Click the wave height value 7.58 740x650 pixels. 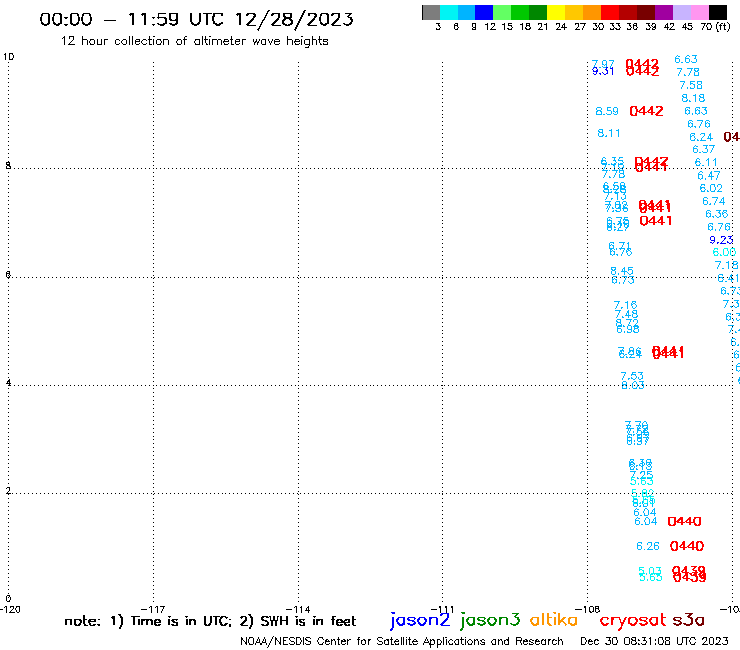[691, 85]
